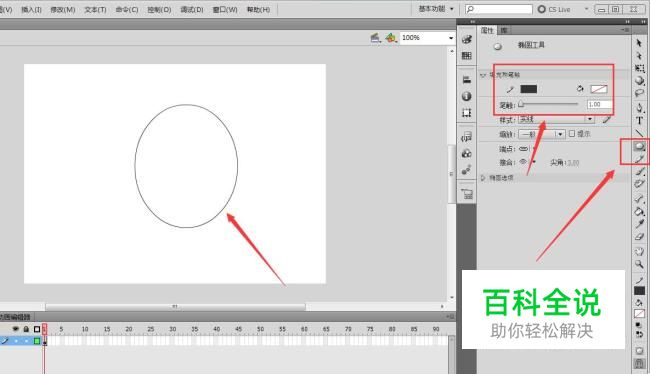Tick the 提示 hinting checkbox
The image size is (650, 374).
[572, 134]
